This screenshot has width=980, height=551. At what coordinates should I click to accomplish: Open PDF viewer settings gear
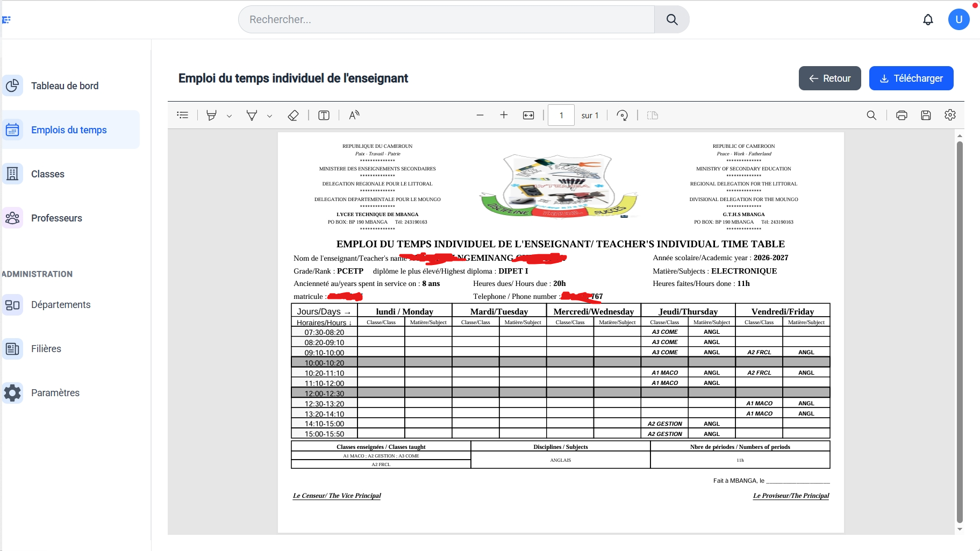point(950,115)
